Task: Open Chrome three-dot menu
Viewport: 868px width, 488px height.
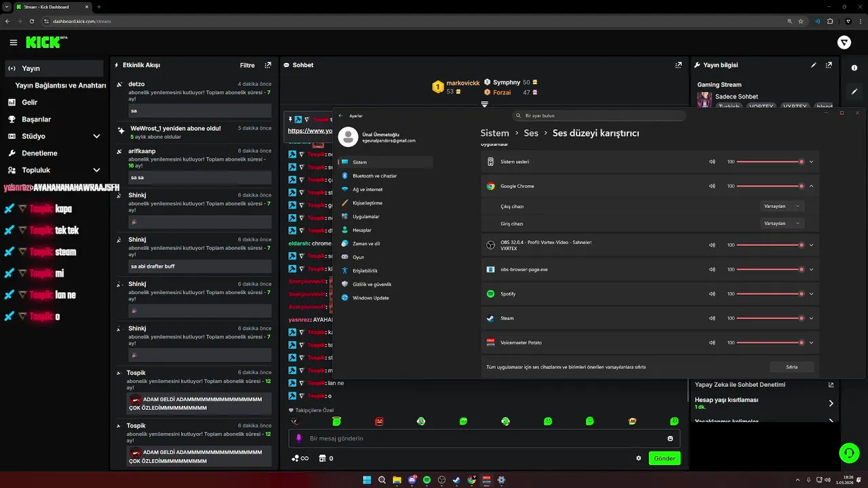Action: tap(860, 21)
